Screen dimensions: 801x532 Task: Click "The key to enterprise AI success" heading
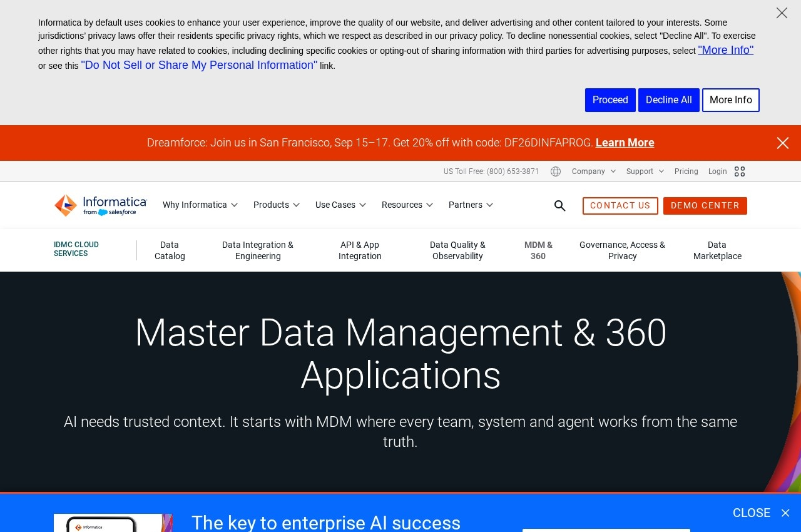326,522
